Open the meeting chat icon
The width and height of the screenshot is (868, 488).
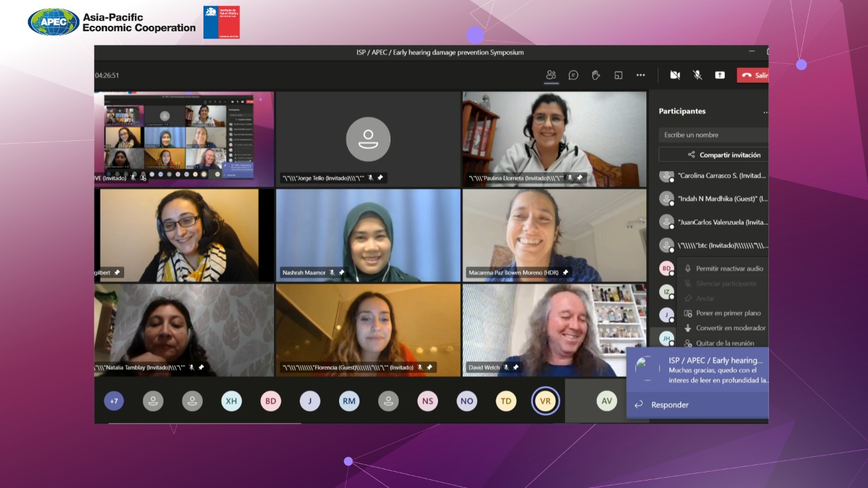tap(573, 75)
